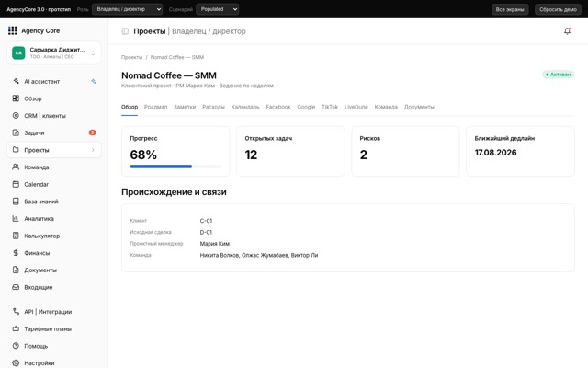Click the red tasks counter badge

[x=92, y=132]
